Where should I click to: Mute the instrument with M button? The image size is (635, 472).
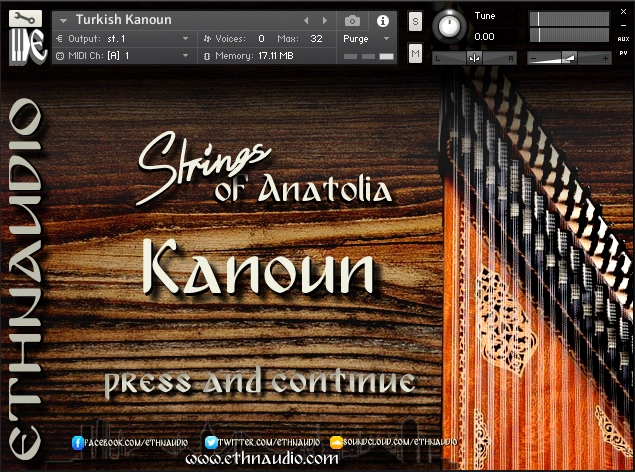tap(416, 53)
